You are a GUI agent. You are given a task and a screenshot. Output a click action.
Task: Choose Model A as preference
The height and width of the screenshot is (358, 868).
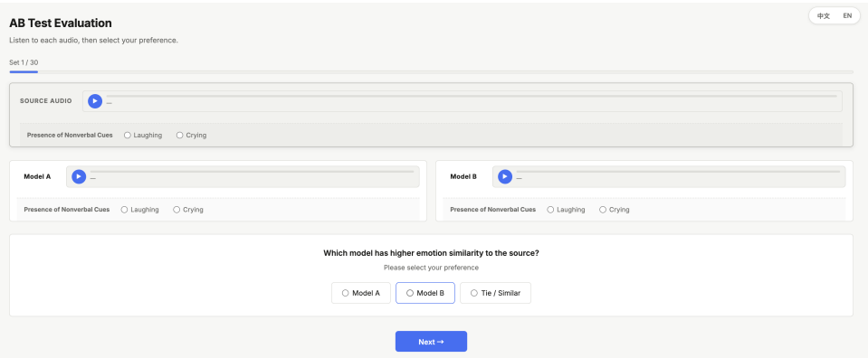coord(361,293)
